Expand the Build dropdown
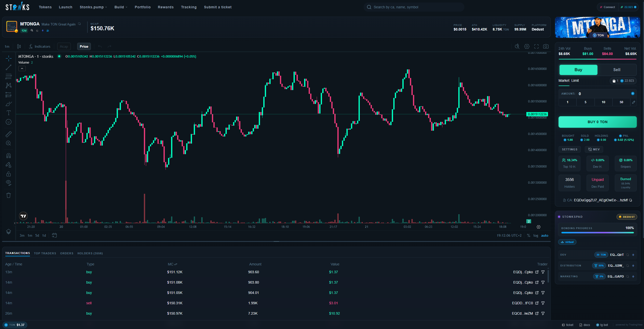This screenshot has height=329, width=644. click(121, 7)
